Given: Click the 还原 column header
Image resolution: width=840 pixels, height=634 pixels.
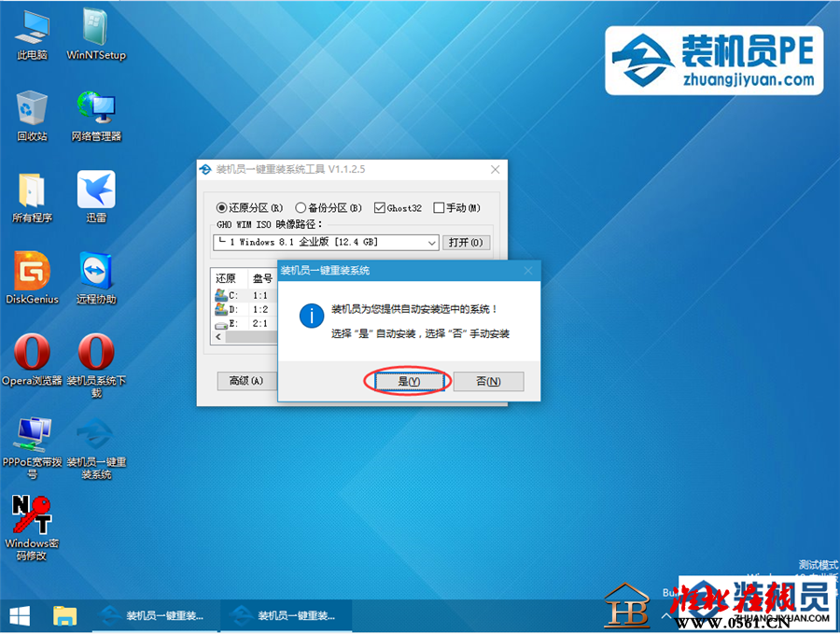Looking at the screenshot, I should click(230, 278).
